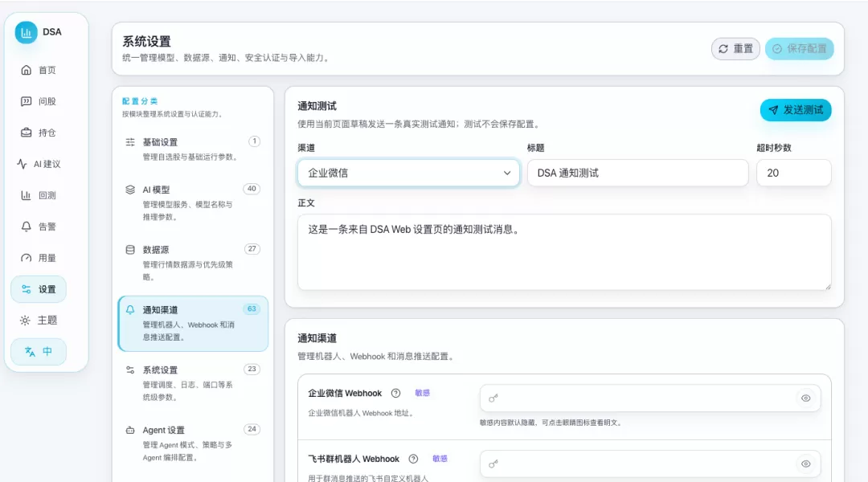Expand the 企业微信 channel dropdown
868x482 pixels.
408,173
